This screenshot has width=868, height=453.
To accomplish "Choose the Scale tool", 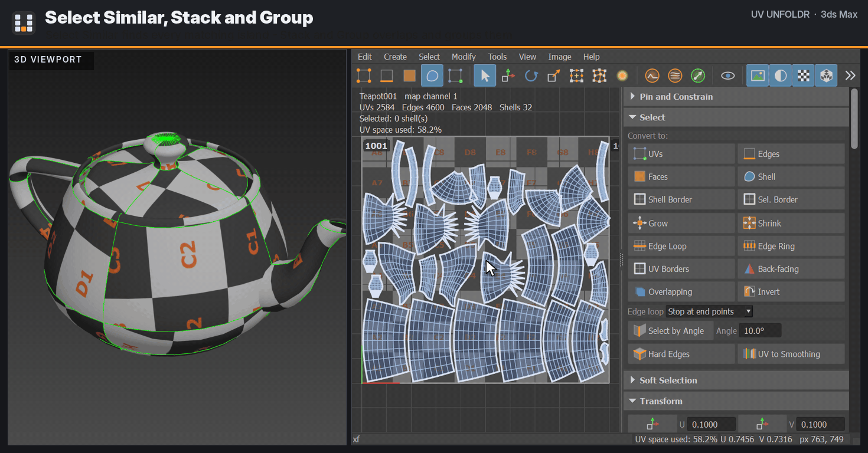I will [554, 75].
